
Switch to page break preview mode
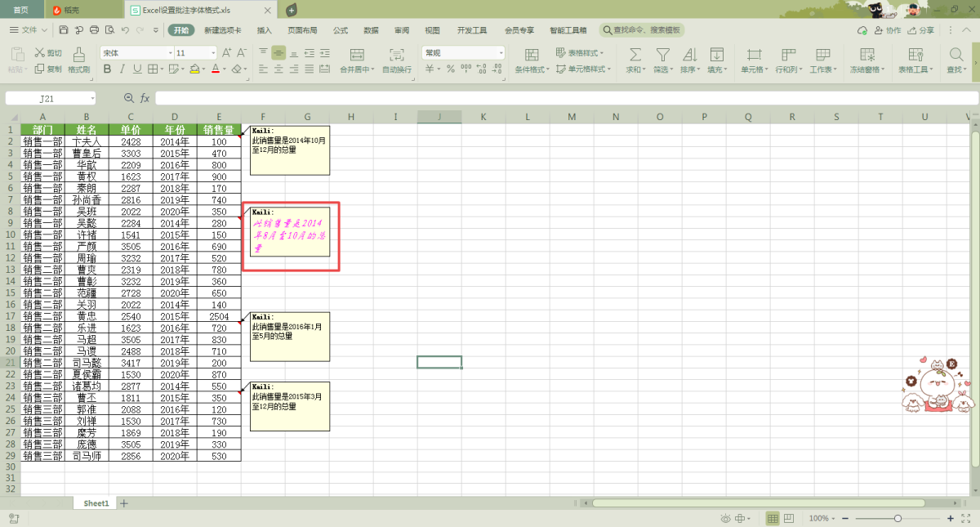[789, 519]
